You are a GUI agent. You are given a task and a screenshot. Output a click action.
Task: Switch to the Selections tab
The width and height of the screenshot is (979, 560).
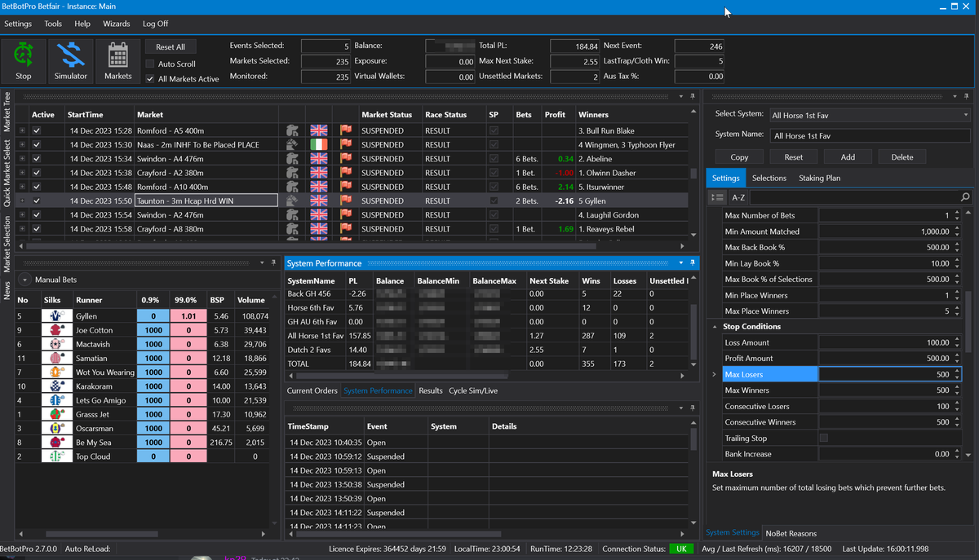tap(769, 178)
